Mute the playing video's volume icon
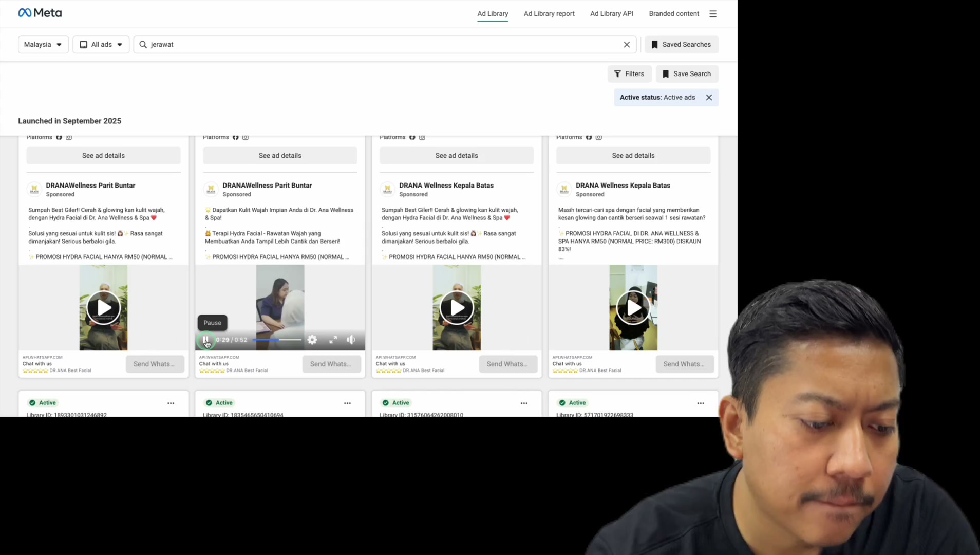The width and height of the screenshot is (980, 555). (x=351, y=340)
